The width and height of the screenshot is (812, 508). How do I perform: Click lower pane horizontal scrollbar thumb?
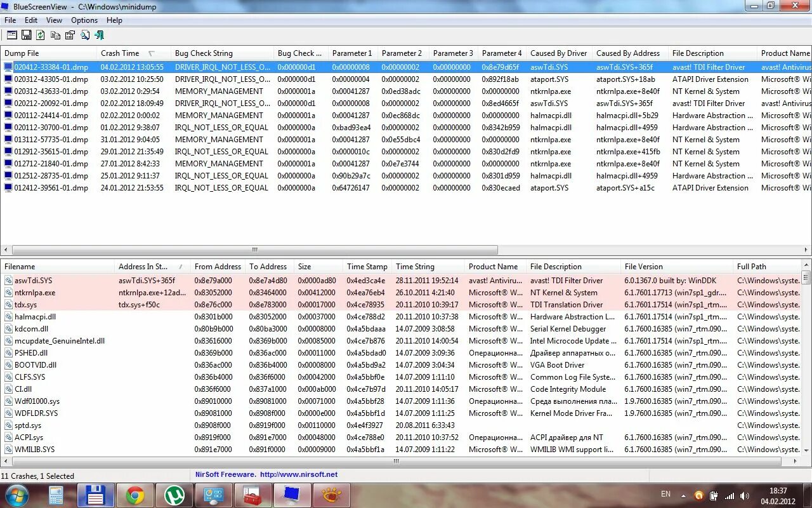(396, 462)
